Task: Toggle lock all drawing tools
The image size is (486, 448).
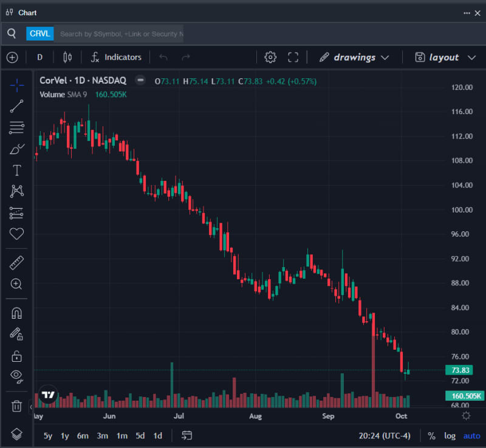Action: coord(17,356)
